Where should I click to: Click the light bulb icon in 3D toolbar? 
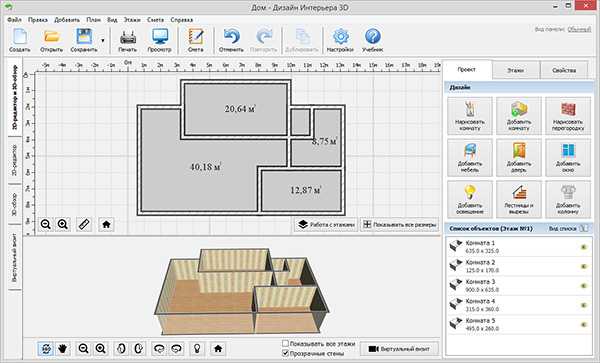(x=197, y=348)
